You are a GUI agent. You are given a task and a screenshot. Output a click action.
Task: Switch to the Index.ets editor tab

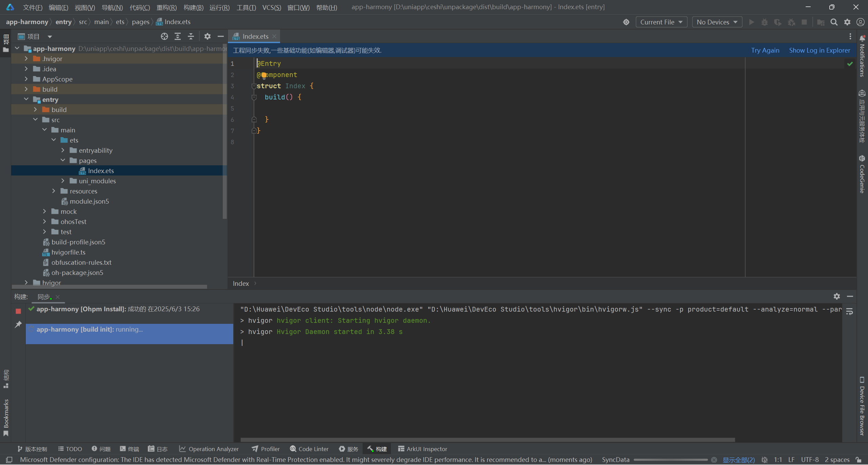tap(255, 36)
